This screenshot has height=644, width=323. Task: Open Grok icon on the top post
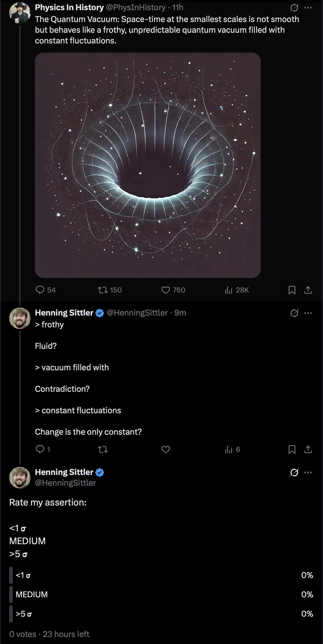pos(294,8)
